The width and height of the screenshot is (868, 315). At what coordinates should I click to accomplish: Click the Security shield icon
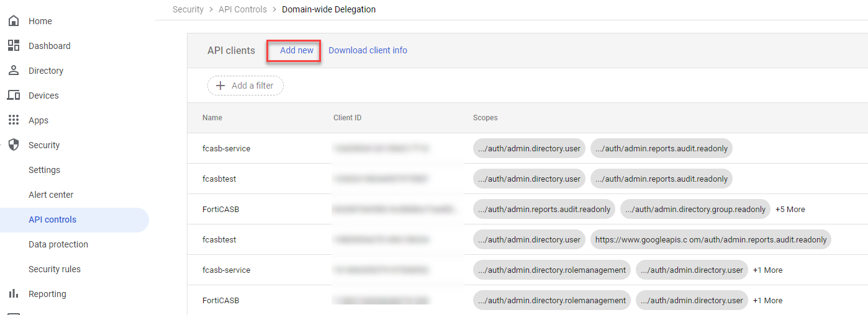[x=14, y=145]
